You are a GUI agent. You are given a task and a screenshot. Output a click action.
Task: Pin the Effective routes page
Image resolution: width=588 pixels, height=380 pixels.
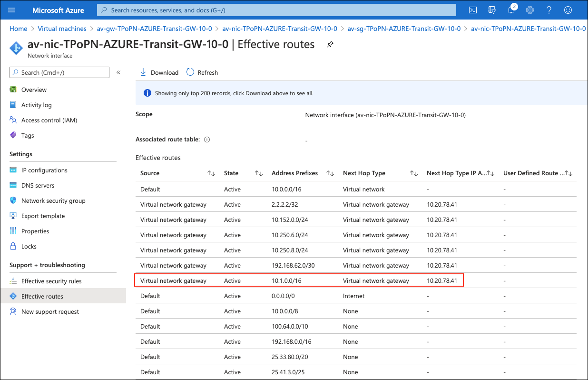point(330,44)
